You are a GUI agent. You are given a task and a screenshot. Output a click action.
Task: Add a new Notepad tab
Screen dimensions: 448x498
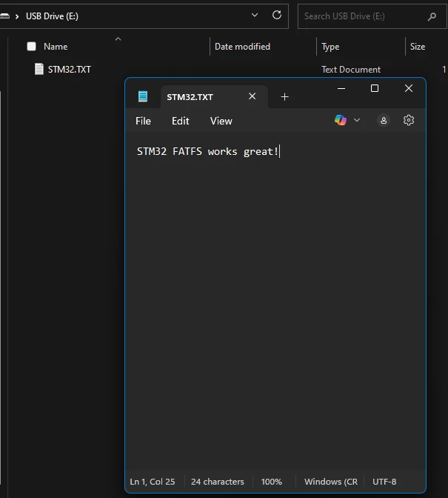284,97
